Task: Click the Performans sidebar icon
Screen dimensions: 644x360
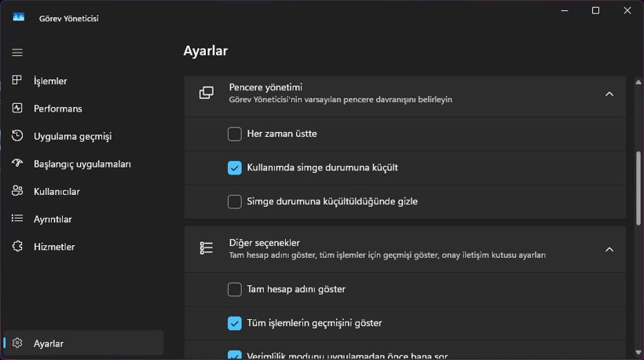Action: point(17,108)
